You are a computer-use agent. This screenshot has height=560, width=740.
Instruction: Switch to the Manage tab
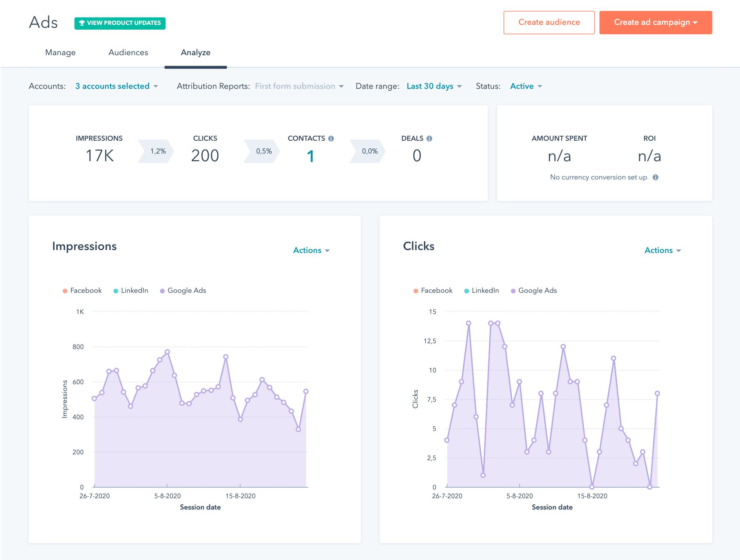pyautogui.click(x=60, y=53)
